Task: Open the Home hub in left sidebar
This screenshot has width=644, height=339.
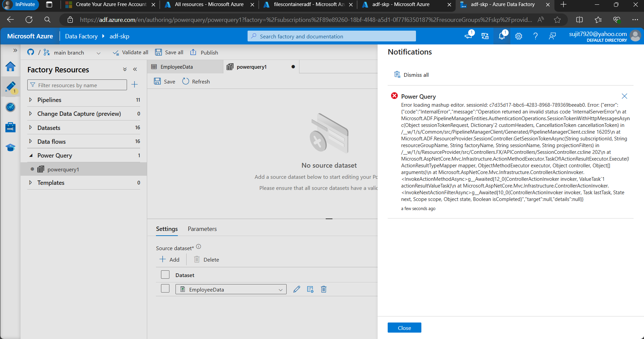Action: [x=10, y=66]
